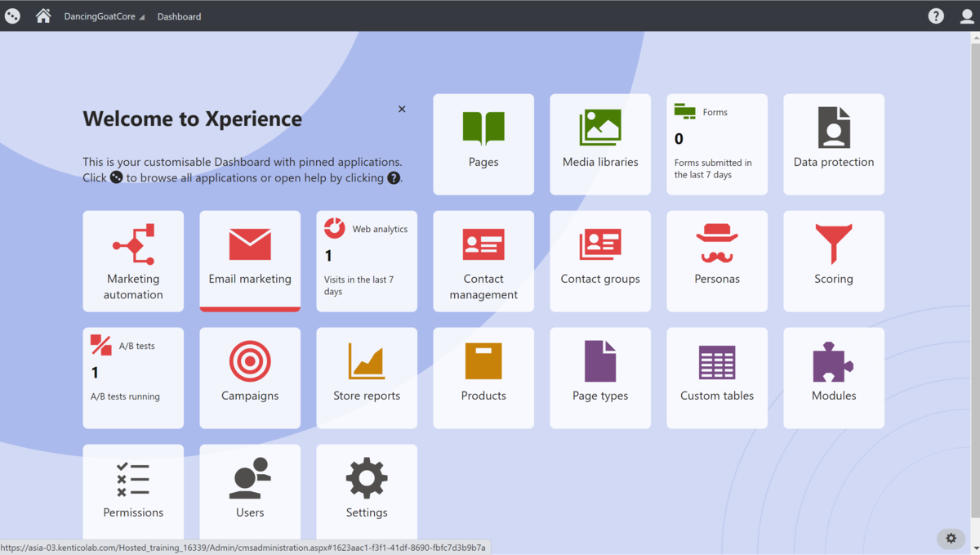Image resolution: width=980 pixels, height=555 pixels.
Task: Open the DancingGoatCore site selector dropdown
Action: click(105, 16)
